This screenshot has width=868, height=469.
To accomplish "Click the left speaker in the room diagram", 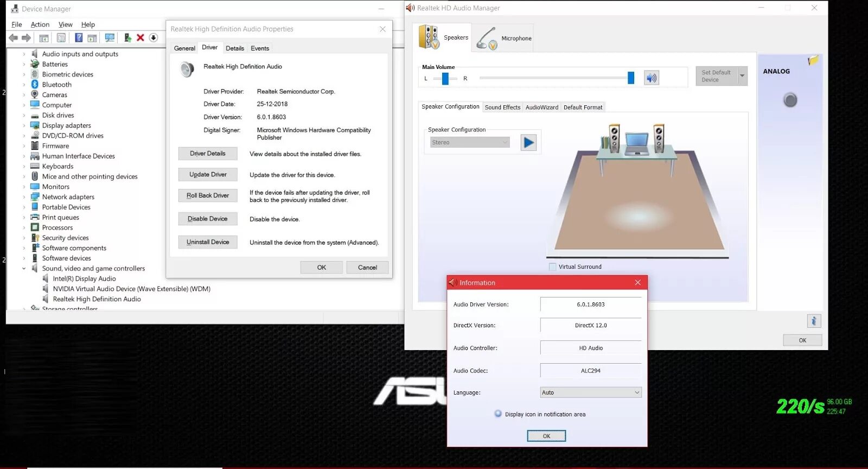I will (614, 140).
